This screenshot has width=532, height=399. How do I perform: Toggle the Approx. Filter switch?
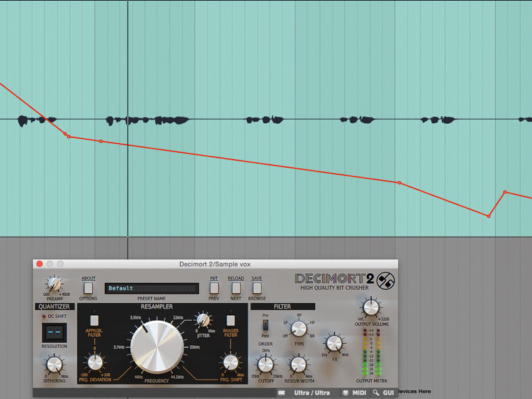(95, 320)
